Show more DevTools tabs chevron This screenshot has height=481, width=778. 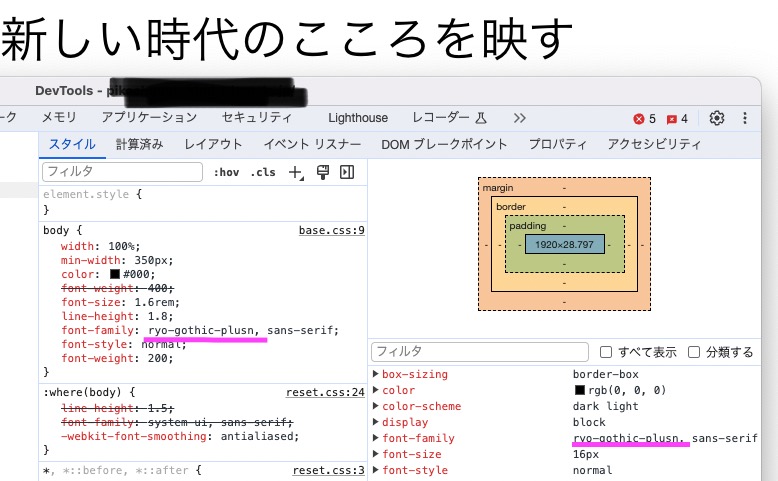[x=519, y=118]
